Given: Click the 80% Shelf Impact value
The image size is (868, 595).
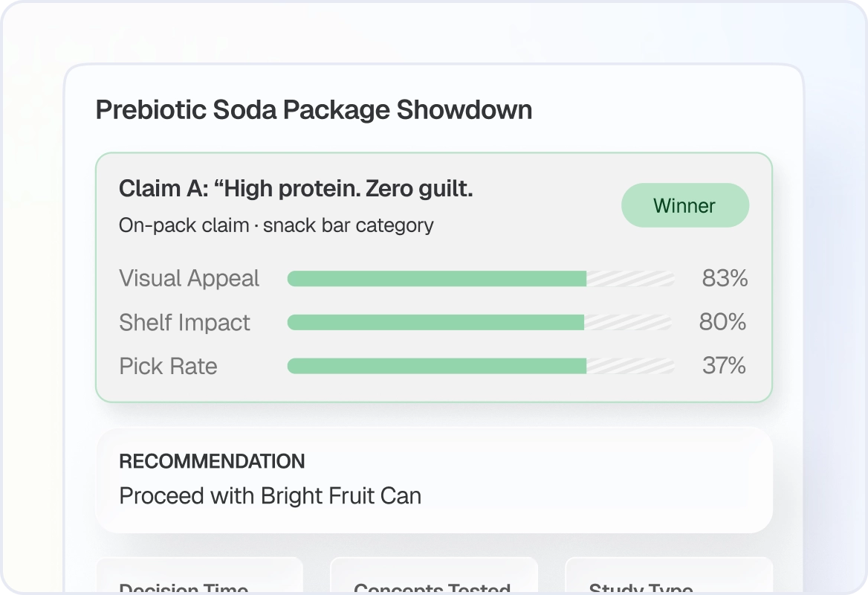Looking at the screenshot, I should pos(722,322).
